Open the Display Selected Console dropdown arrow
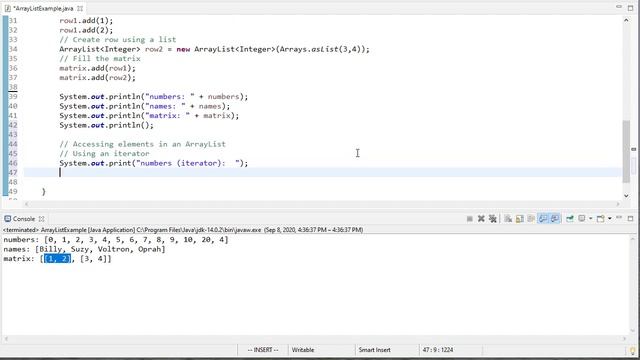The width and height of the screenshot is (640, 360). click(x=590, y=219)
